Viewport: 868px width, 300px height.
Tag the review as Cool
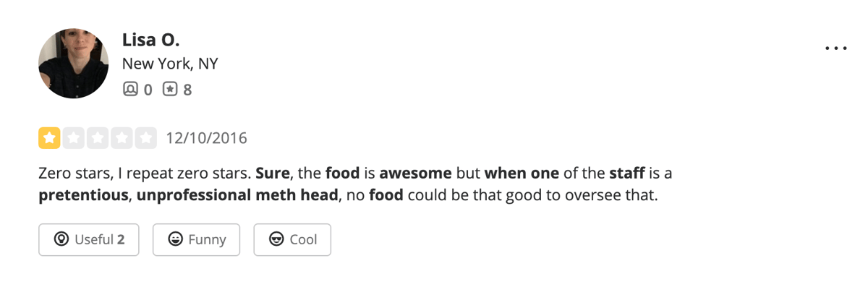coord(292,239)
